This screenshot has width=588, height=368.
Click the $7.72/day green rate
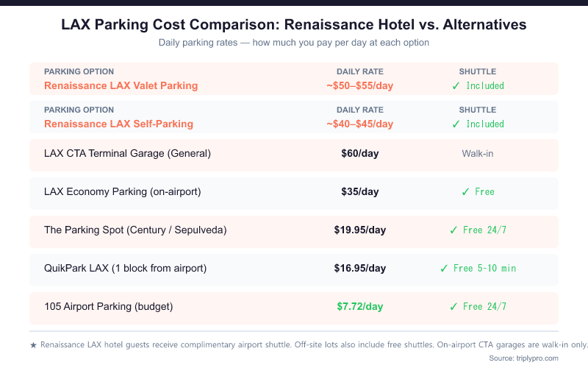point(360,307)
